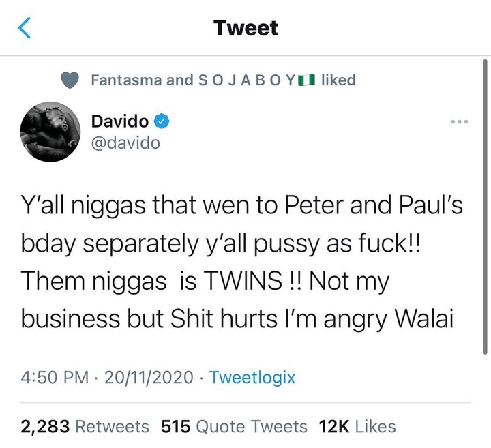Viewport: 491px width, 448px height.
Task: Open the 'Fantasma and SOJABOY liked' notice
Action: tap(223, 80)
